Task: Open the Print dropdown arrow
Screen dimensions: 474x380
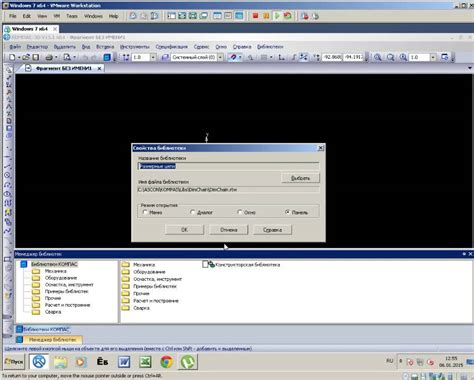Action: point(56,57)
